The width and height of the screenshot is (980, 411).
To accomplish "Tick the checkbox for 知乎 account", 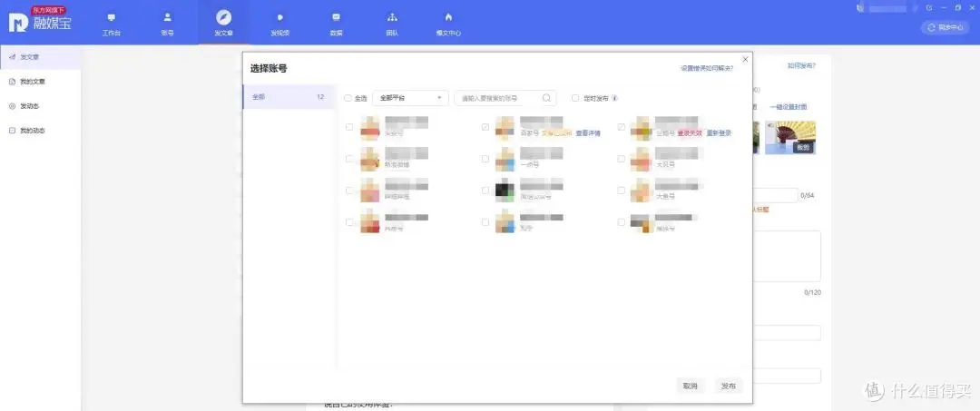I will [485, 221].
